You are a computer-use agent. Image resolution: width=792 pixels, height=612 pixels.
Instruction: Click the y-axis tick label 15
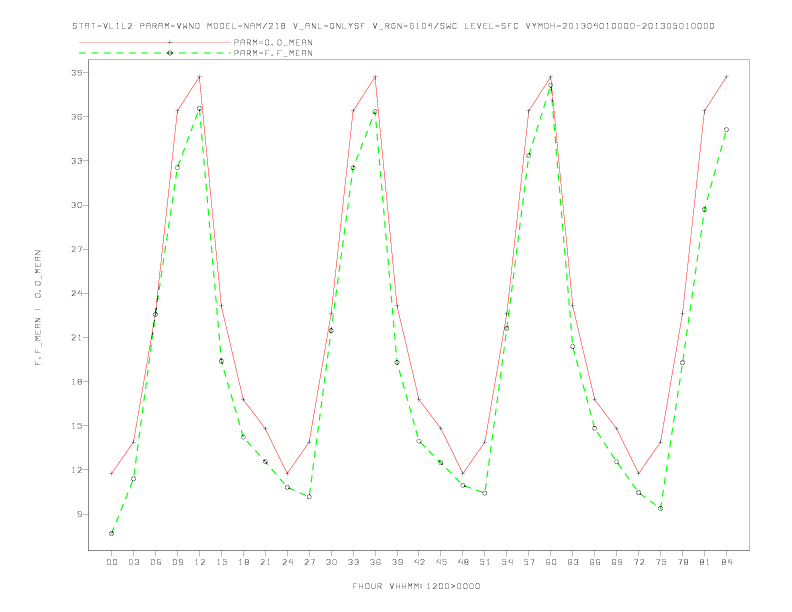(76, 426)
